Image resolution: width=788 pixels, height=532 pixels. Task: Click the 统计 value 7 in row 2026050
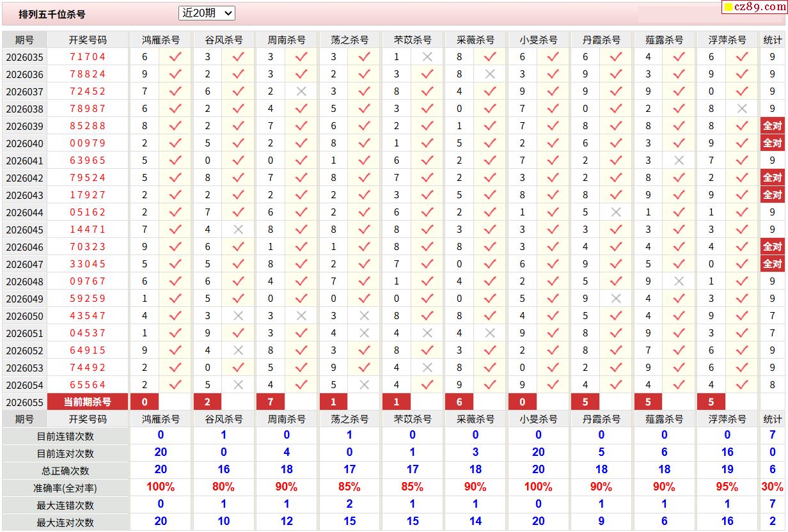coord(773,316)
